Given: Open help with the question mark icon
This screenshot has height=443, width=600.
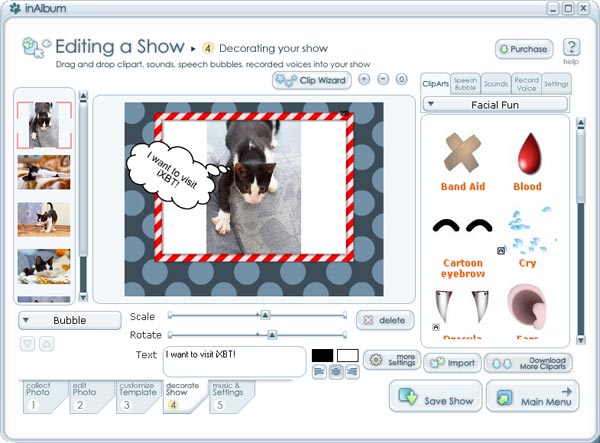Looking at the screenshot, I should point(571,47).
